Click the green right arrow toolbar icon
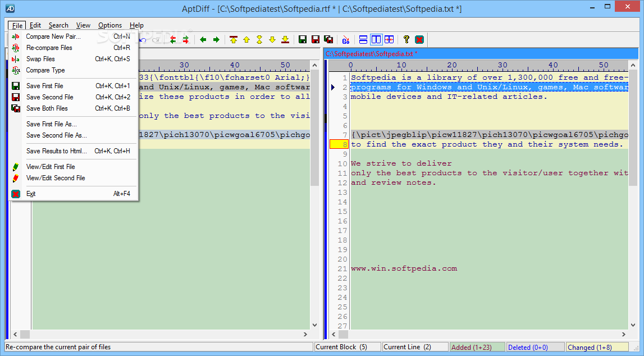Viewport: 644px width, 356px height. pyautogui.click(x=216, y=40)
